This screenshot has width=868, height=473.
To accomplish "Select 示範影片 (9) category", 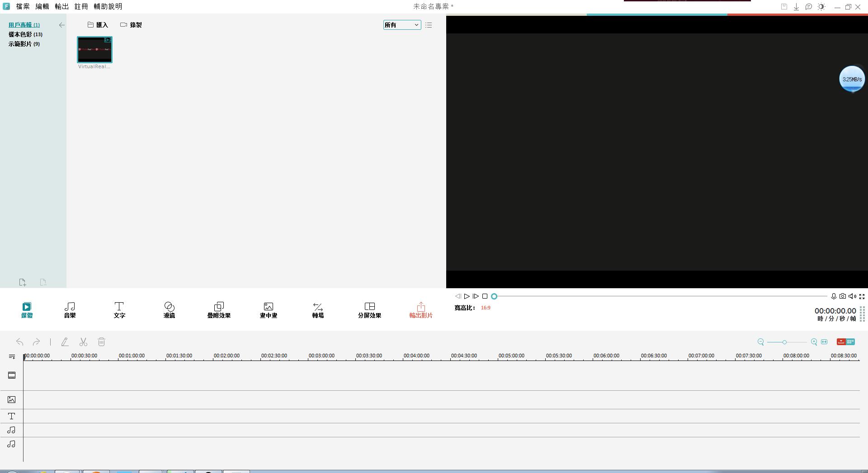I will pyautogui.click(x=24, y=44).
